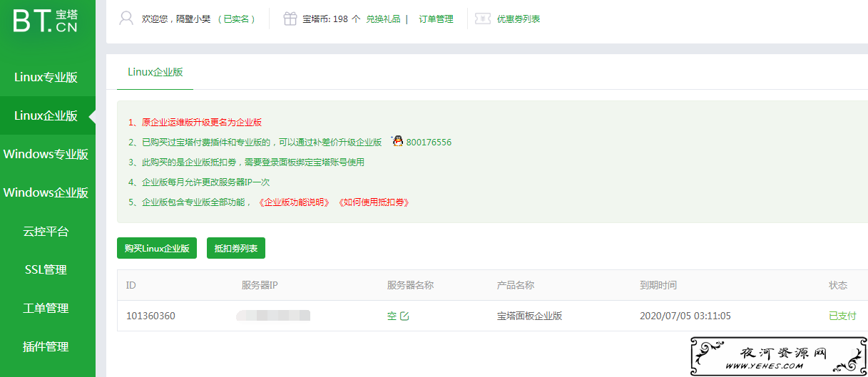Open the 订单管理 link
This screenshot has height=377, width=868.
coord(436,19)
